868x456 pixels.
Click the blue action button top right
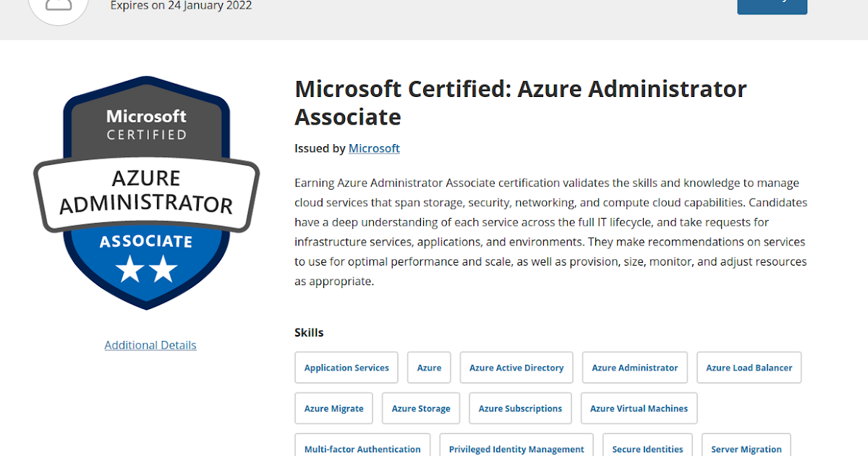(x=772, y=6)
